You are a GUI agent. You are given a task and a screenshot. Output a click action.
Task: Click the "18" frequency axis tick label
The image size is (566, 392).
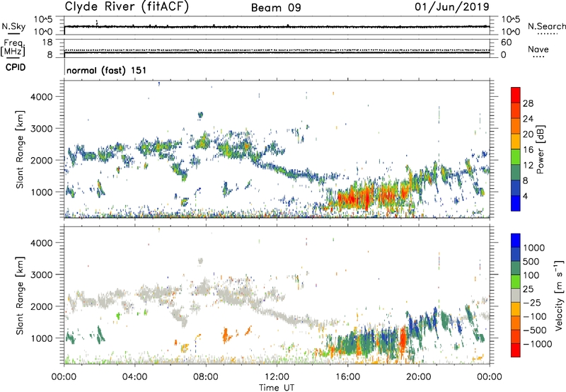click(47, 42)
